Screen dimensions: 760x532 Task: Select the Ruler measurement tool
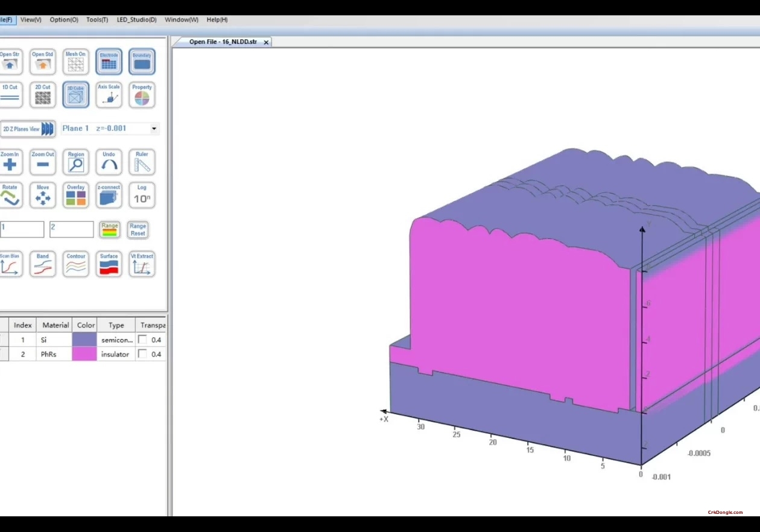click(x=142, y=161)
